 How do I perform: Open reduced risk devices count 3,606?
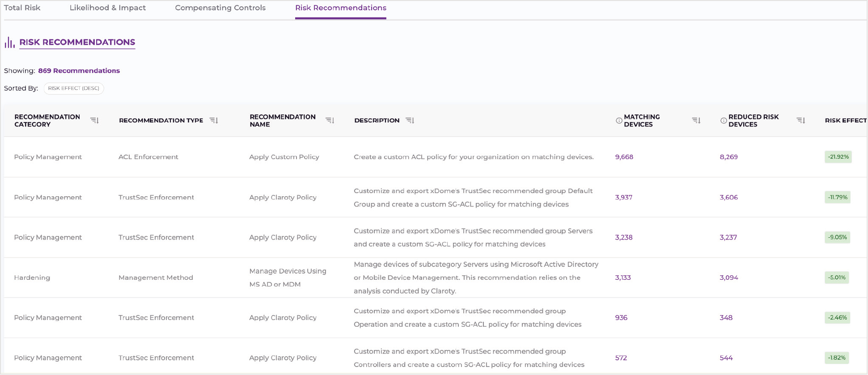point(729,197)
